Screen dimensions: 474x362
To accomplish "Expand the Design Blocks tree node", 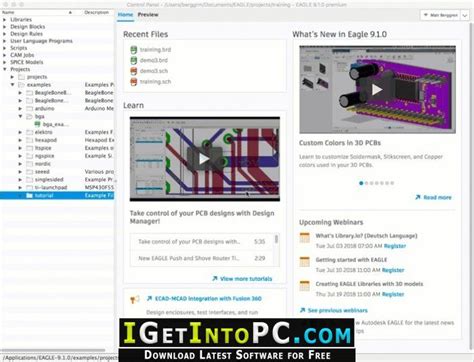I will coord(4,27).
